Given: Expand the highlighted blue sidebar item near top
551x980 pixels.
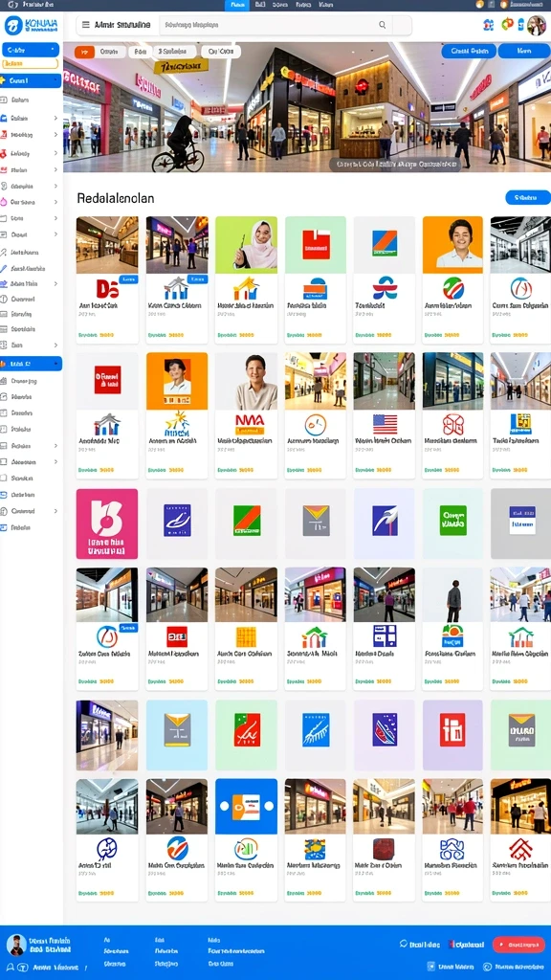Looking at the screenshot, I should pyautogui.click(x=31, y=80).
